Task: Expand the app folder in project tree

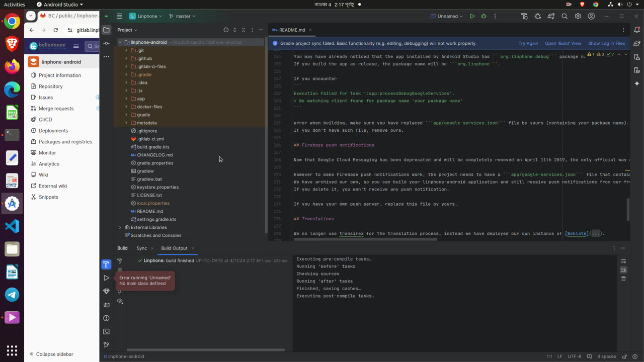Action: tap(126, 99)
